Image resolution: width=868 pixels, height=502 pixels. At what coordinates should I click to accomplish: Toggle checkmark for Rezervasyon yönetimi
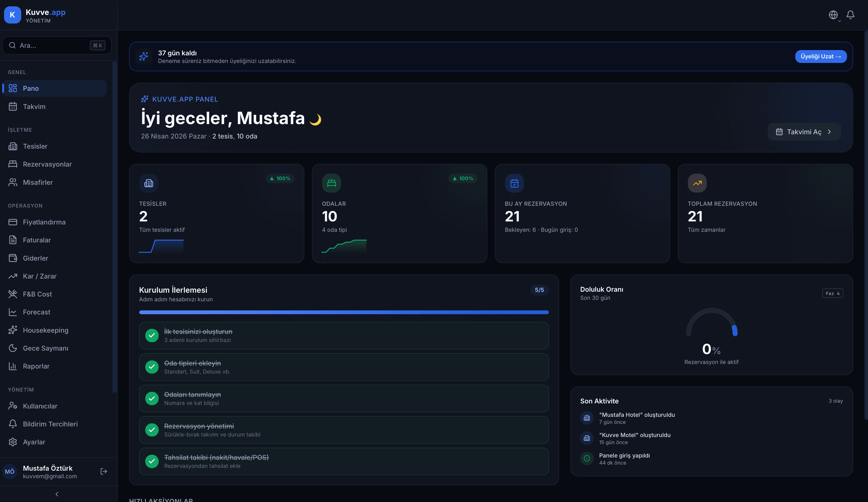152,430
